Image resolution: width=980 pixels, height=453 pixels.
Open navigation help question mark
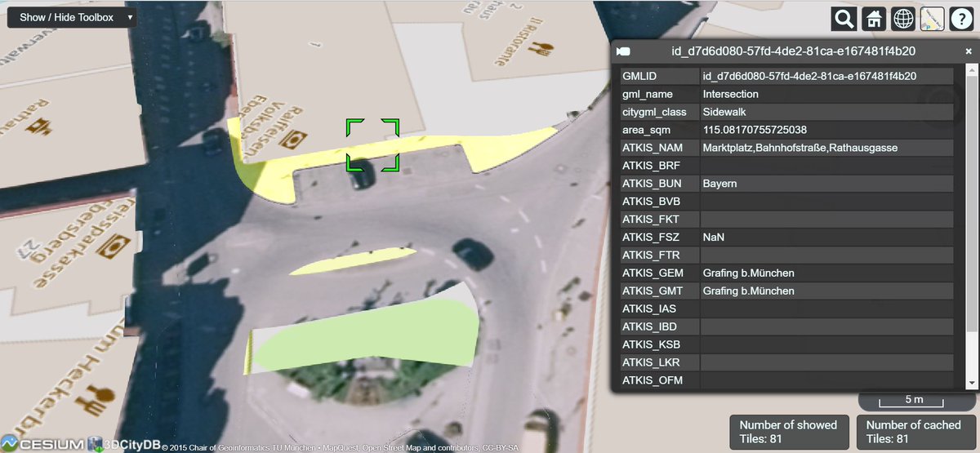[961, 19]
